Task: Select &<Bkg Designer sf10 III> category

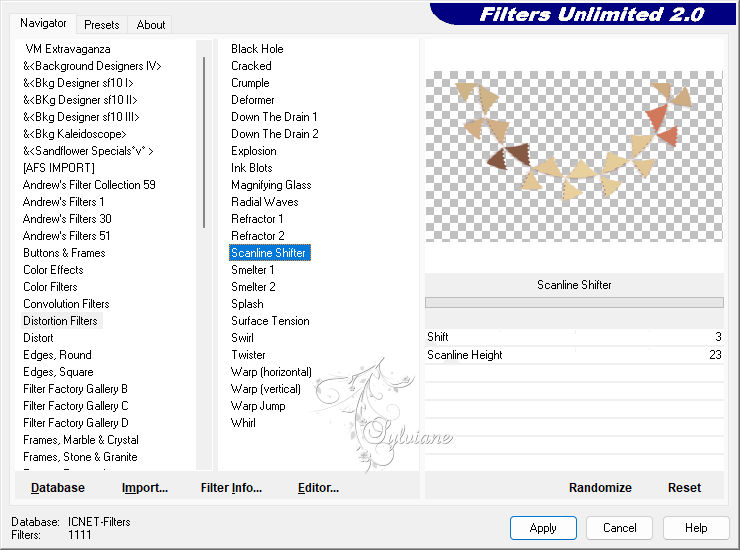Action: (81, 117)
